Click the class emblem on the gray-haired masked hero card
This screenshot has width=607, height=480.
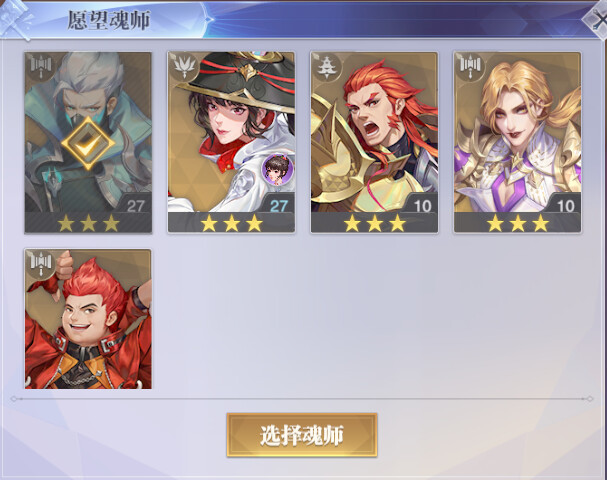(41, 65)
